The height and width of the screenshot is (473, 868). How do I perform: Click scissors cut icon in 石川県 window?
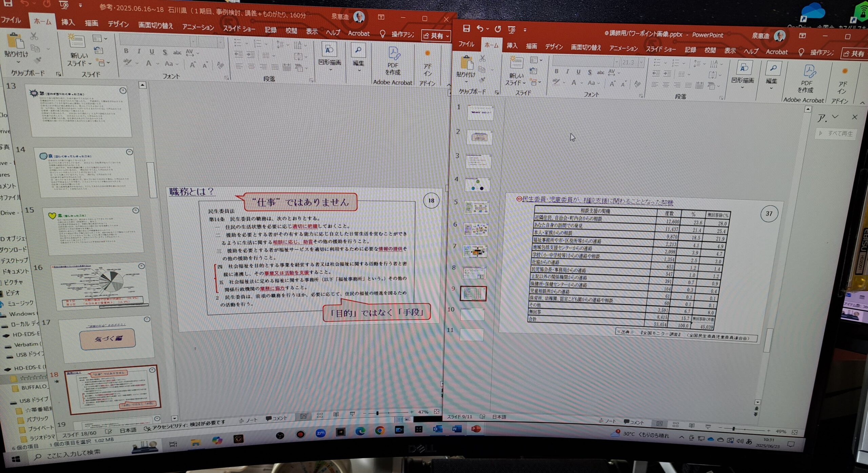34,36
